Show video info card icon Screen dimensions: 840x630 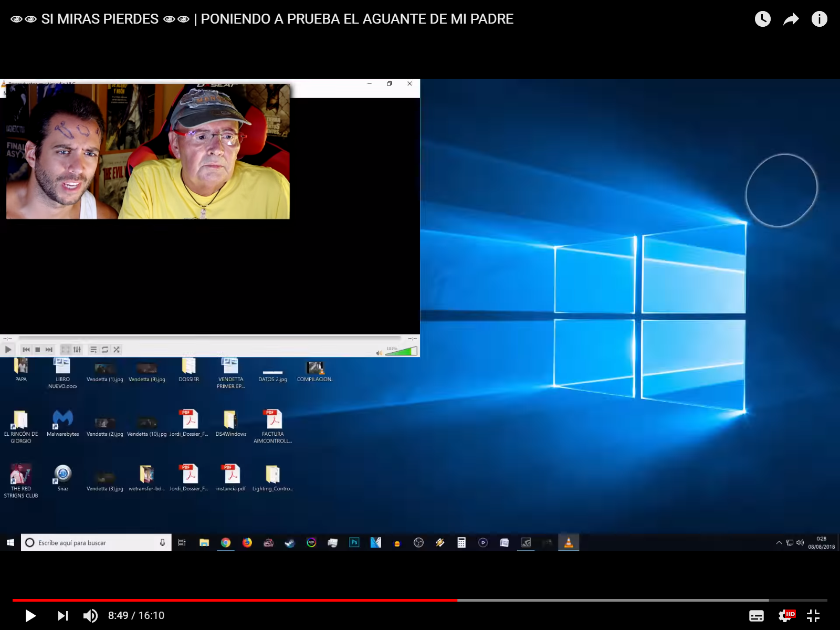pos(819,19)
